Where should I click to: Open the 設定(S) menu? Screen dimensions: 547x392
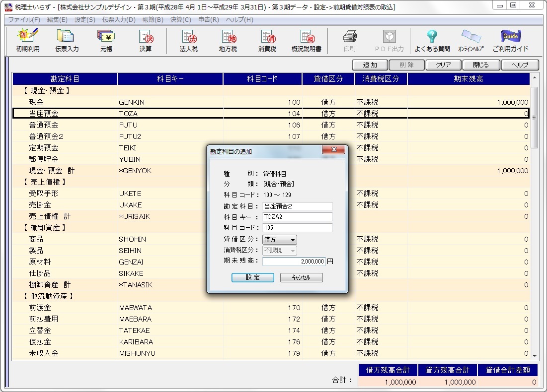84,20
